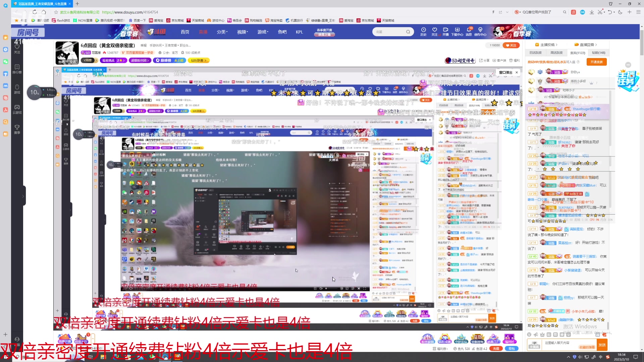Bookmark page with address-bar star
Viewport: 644px width, 362px height.
click(x=56, y=12)
